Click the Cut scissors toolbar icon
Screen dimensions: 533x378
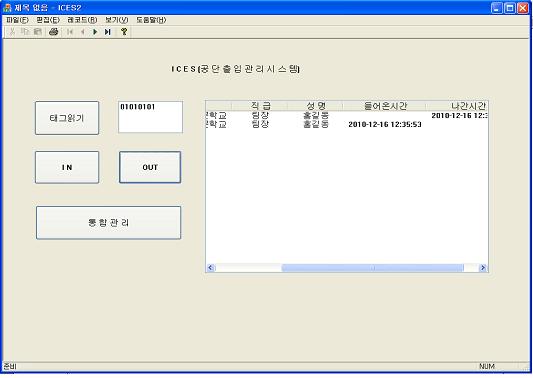[x=12, y=32]
